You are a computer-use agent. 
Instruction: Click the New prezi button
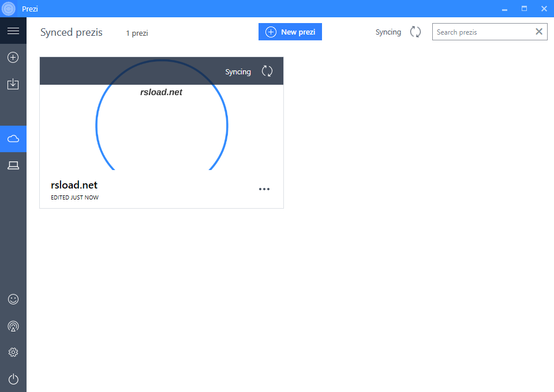290,32
